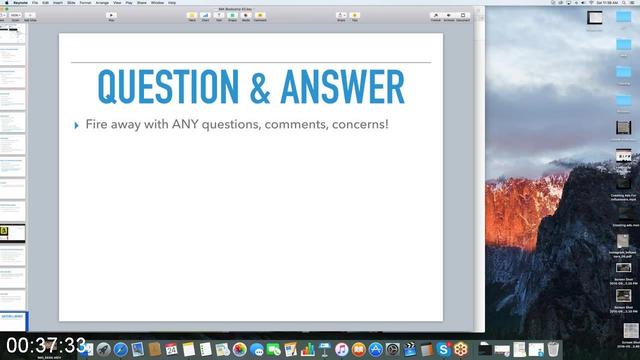
Task: Open Photos from the Dock
Action: click(240, 349)
